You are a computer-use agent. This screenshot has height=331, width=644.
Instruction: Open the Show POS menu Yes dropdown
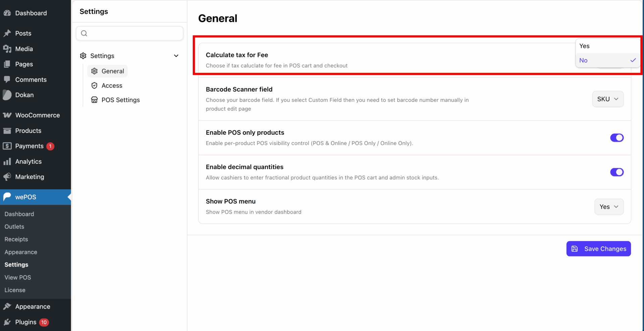(609, 207)
